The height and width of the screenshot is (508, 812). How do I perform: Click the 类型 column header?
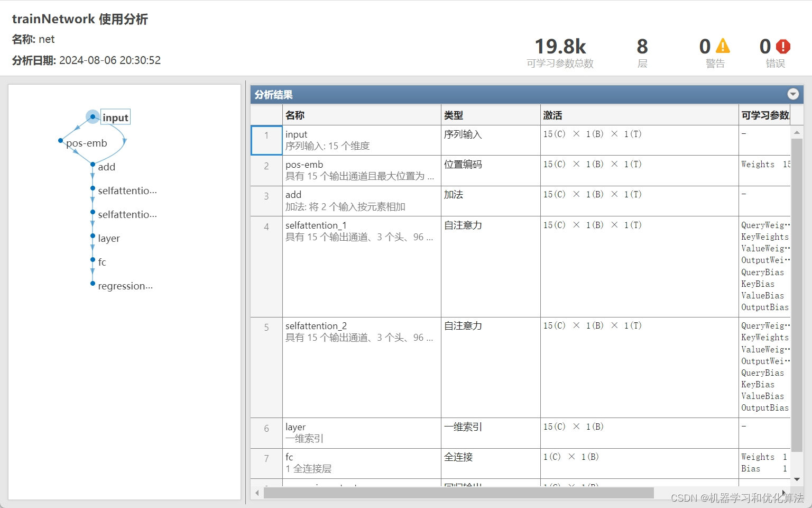pos(491,115)
